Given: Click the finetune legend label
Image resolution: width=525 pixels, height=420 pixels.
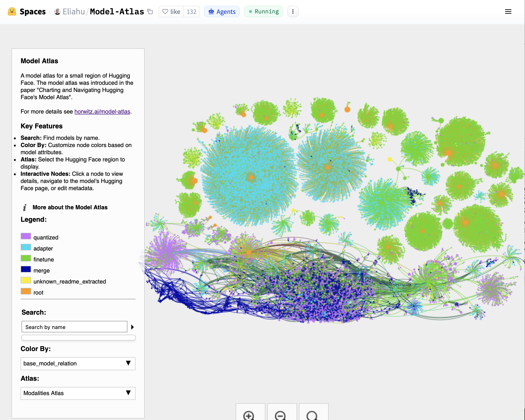Looking at the screenshot, I should coord(44,260).
